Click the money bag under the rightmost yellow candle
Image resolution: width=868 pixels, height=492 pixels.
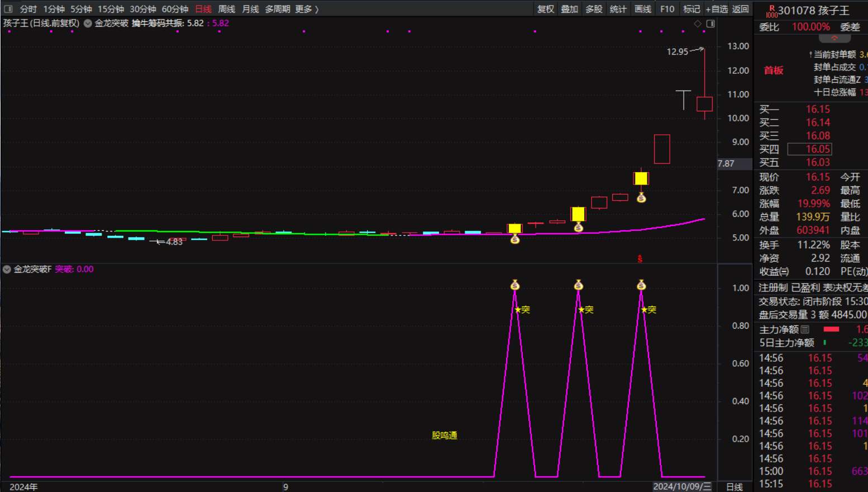pos(641,197)
